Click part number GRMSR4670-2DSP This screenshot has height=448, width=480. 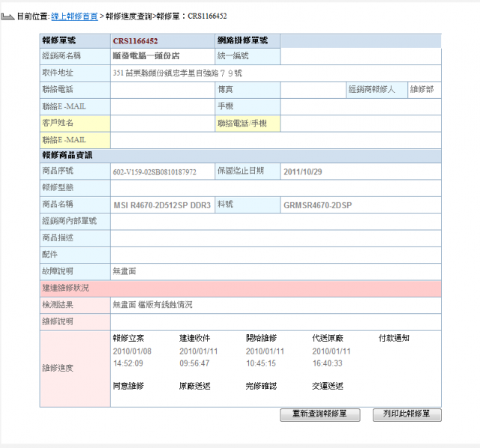point(317,205)
